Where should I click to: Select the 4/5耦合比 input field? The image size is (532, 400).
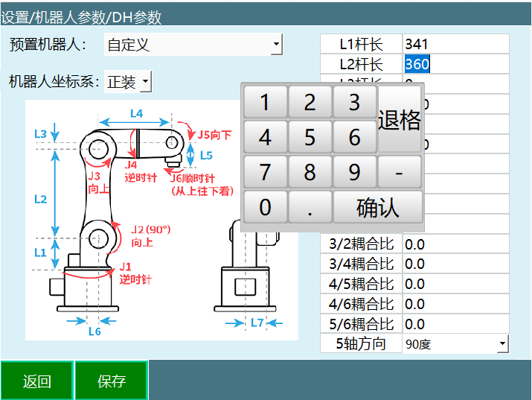tap(455, 285)
